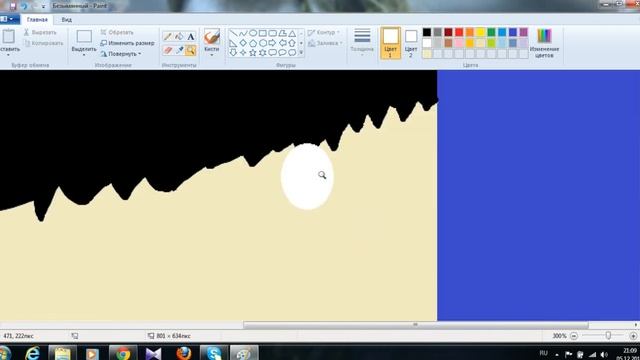
Task: Choose the Oval callout shape
Action: click(282, 53)
